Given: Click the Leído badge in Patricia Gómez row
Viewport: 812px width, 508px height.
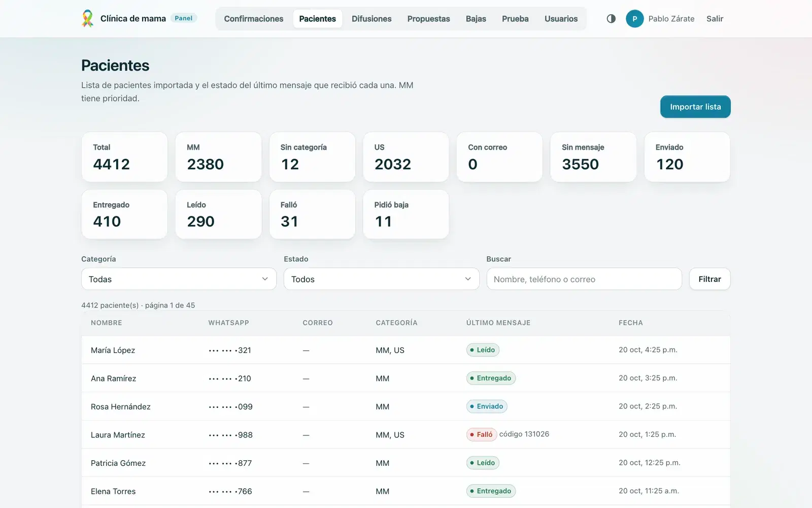Looking at the screenshot, I should coord(483,463).
